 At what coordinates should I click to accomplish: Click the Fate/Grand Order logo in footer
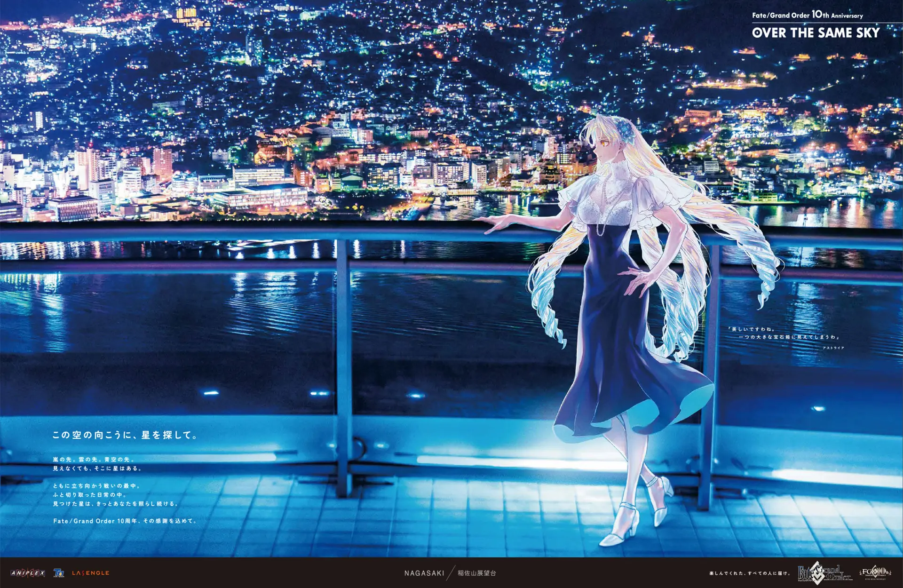825,573
